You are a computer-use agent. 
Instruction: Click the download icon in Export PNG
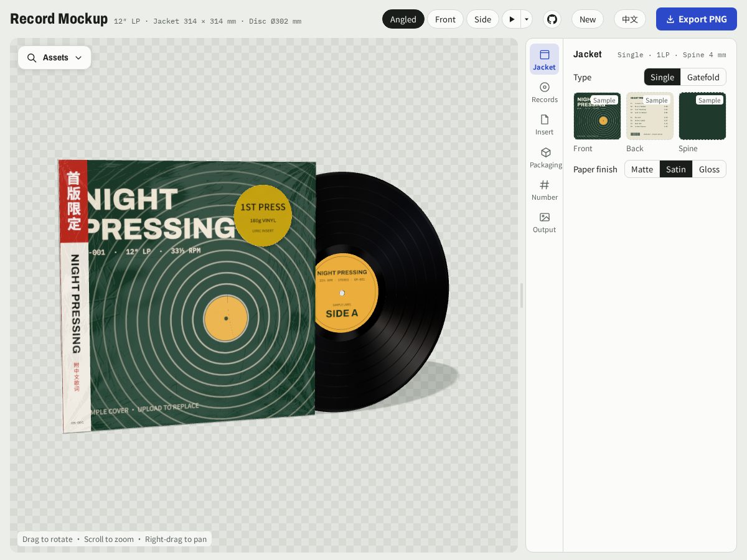(x=670, y=19)
